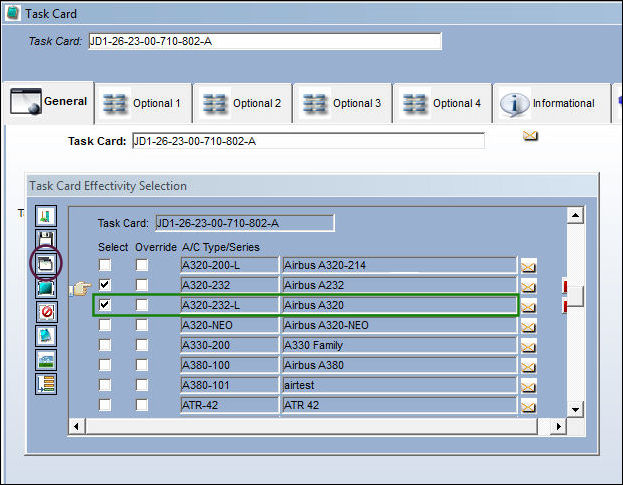Click the top header Task Card field

point(265,41)
